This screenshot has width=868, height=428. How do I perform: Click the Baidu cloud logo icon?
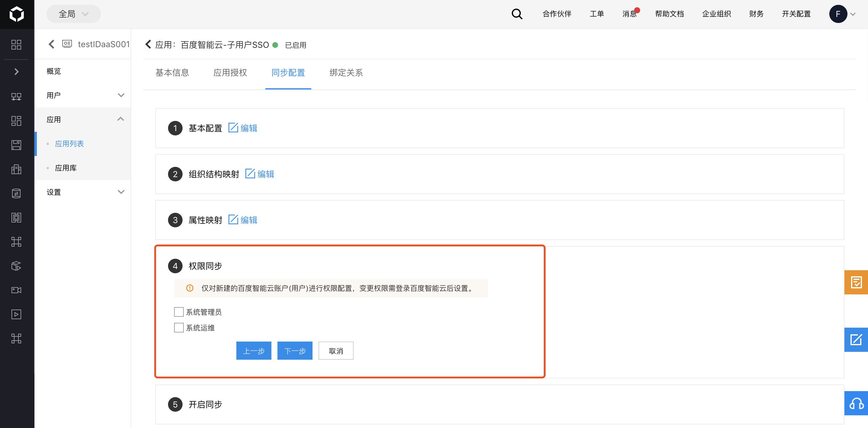(17, 14)
